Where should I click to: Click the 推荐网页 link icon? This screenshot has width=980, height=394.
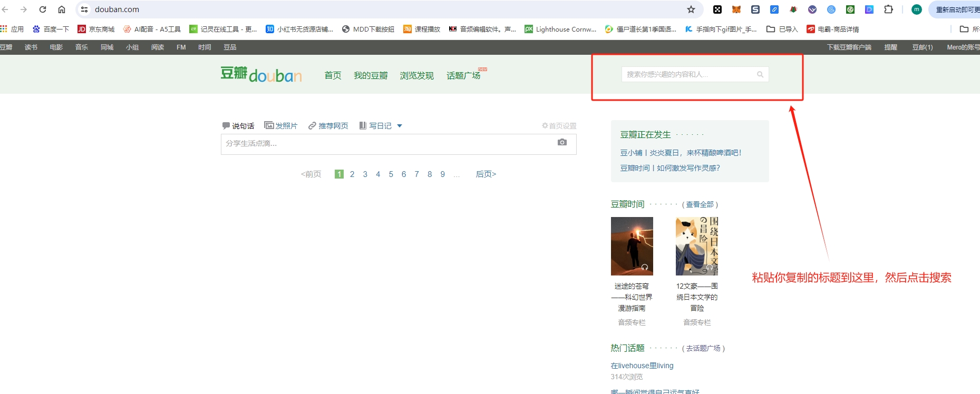coord(312,125)
